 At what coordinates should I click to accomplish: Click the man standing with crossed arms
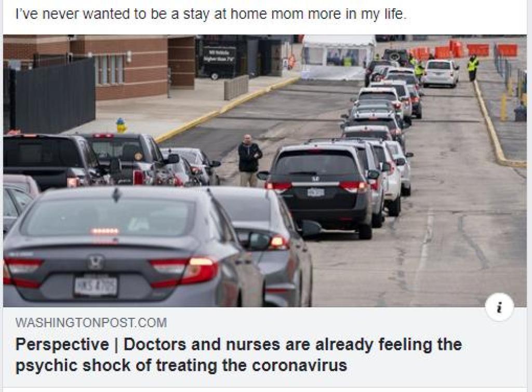click(x=249, y=160)
